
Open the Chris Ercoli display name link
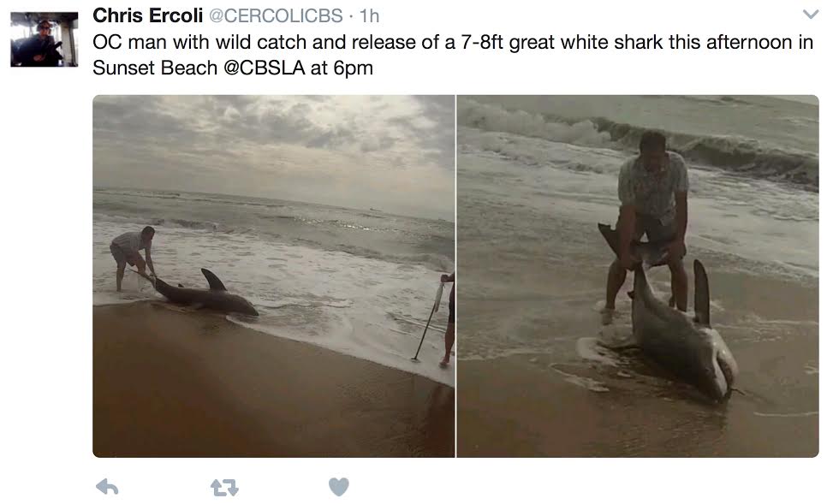[x=147, y=15]
